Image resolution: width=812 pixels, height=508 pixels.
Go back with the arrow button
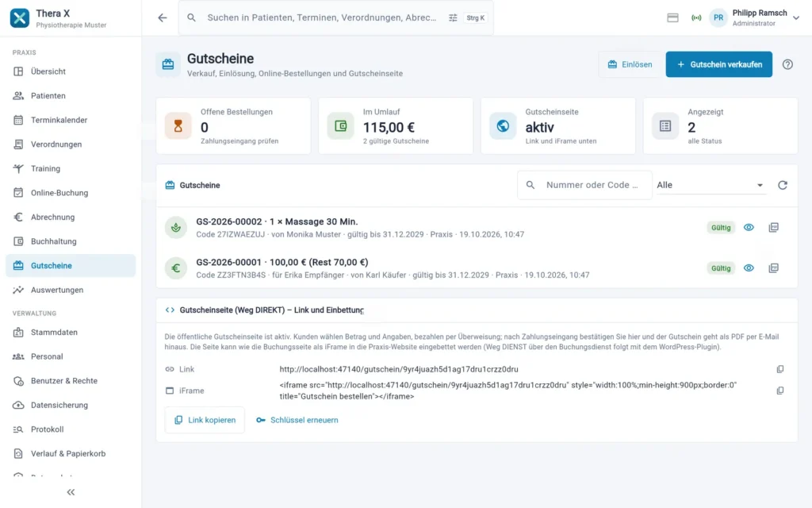(x=162, y=17)
